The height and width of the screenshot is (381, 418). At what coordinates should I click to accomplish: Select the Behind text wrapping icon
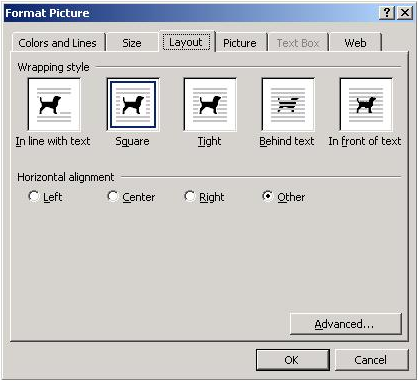click(x=288, y=105)
